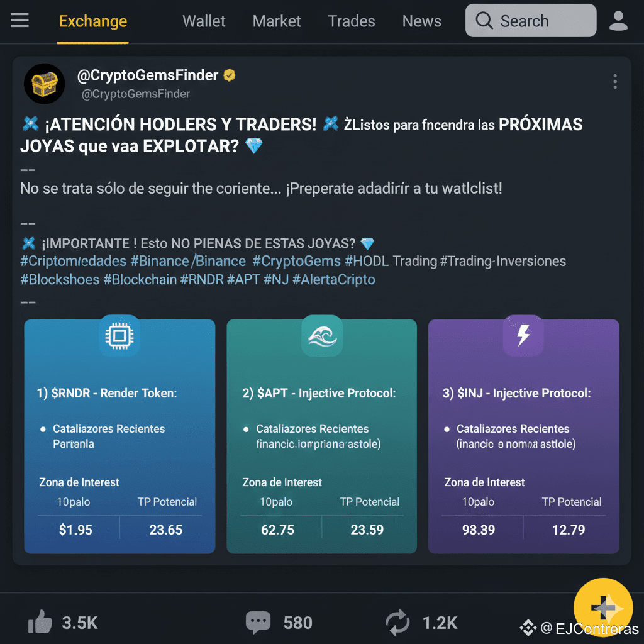
Task: Click the APT wave icon on teal card
Action: point(322,336)
